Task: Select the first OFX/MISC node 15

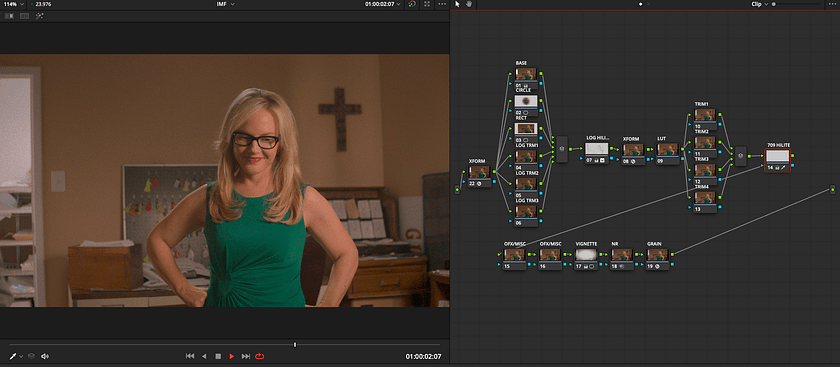Action: click(514, 259)
